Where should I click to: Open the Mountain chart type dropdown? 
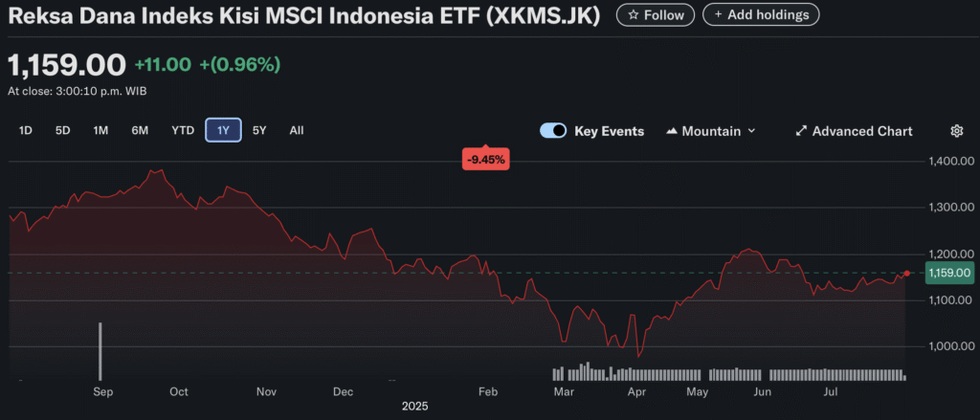pyautogui.click(x=711, y=131)
